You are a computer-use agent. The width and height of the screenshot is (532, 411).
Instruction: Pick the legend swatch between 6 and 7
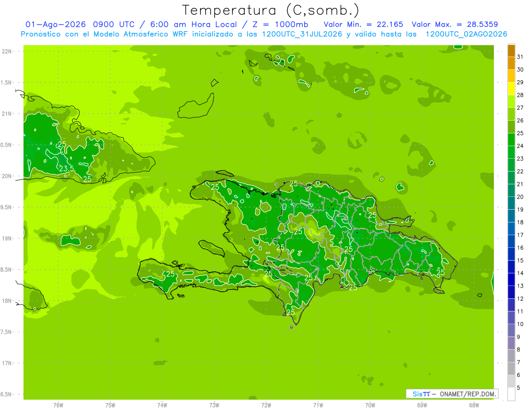511,369
